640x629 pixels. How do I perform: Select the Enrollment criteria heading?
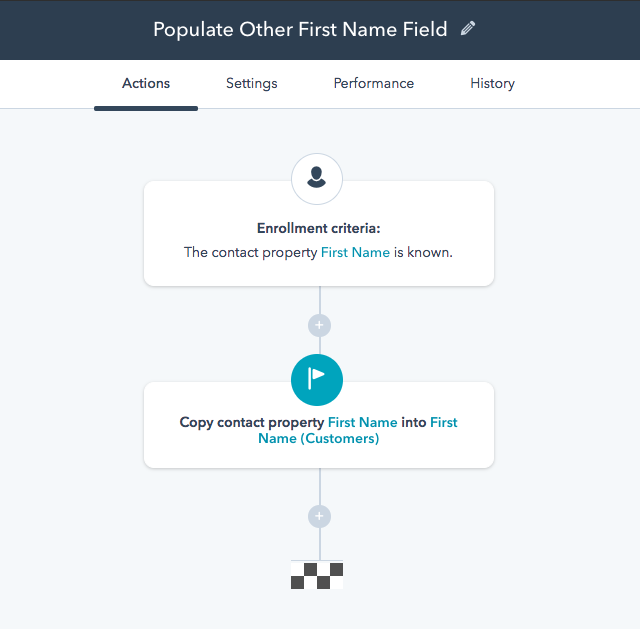318,228
